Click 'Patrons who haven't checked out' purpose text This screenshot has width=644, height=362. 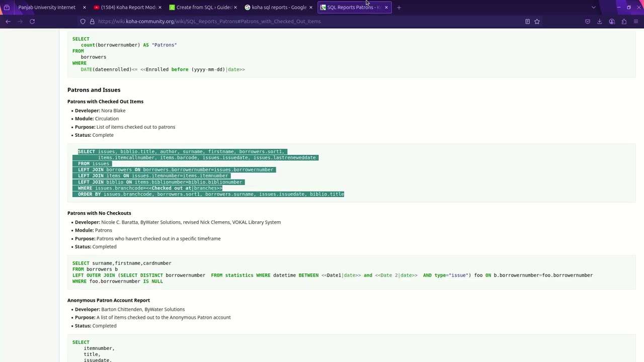click(158, 239)
